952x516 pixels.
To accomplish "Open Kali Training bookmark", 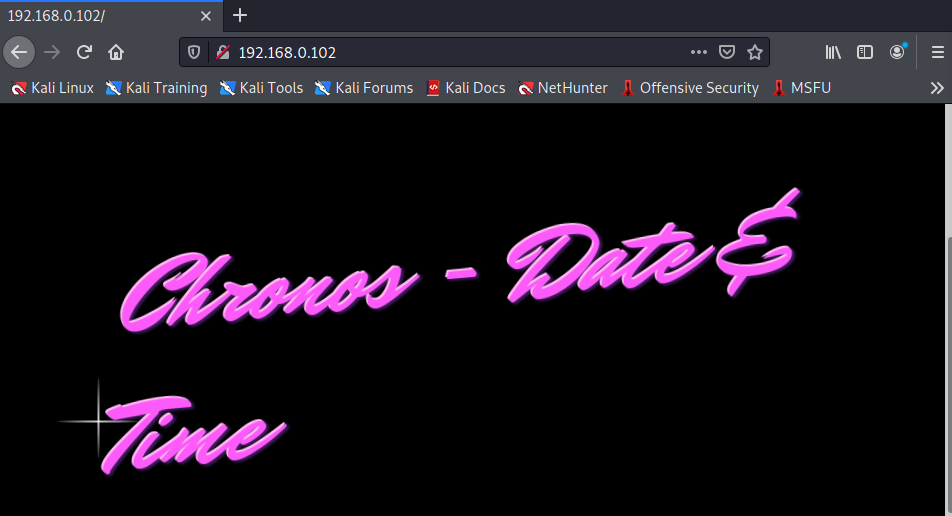I will click(156, 88).
